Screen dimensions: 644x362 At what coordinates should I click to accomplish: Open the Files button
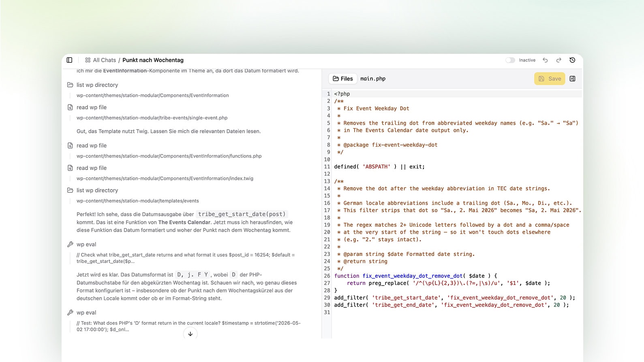[343, 79]
